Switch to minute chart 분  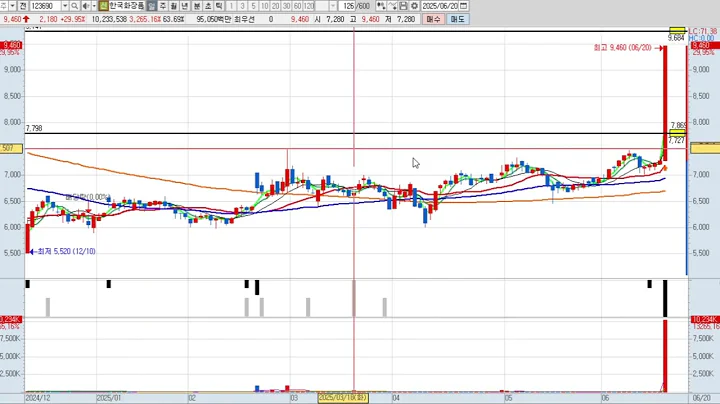197,6
